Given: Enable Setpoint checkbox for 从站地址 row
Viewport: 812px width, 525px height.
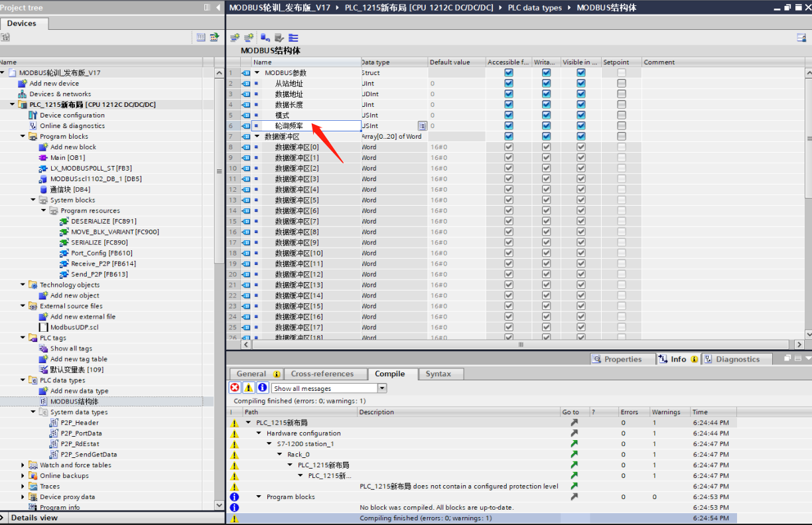Looking at the screenshot, I should tap(622, 84).
